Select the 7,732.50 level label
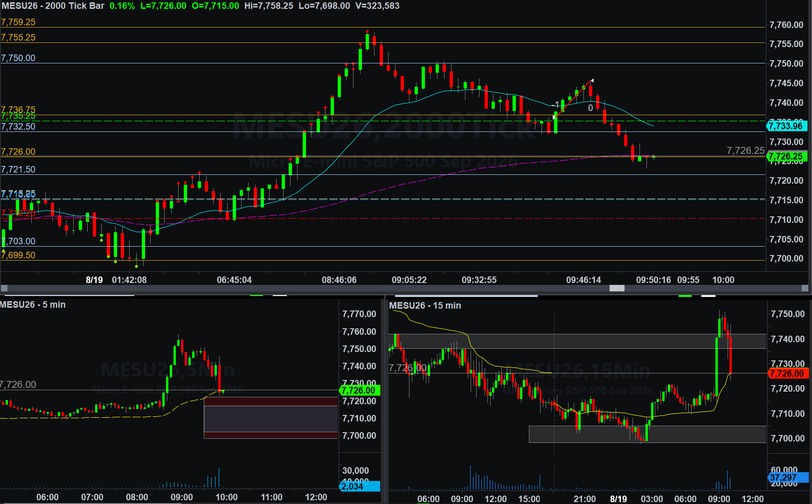Viewport: 812px width, 504px height. point(18,126)
